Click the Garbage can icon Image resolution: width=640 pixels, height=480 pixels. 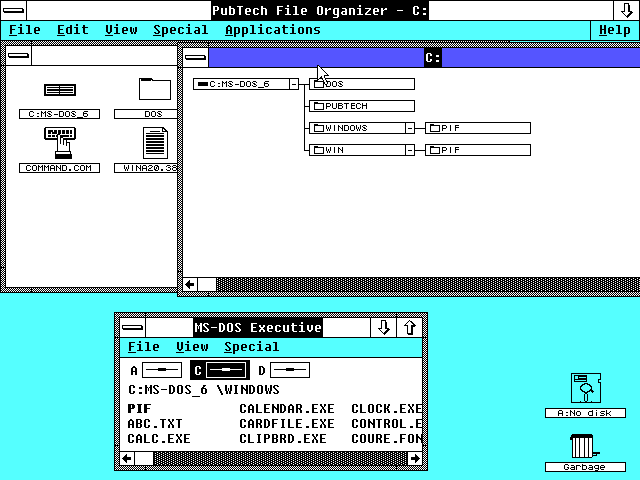[584, 446]
